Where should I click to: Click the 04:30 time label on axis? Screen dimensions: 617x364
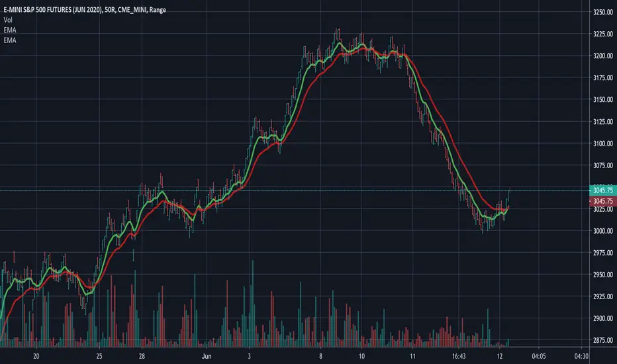point(581,356)
